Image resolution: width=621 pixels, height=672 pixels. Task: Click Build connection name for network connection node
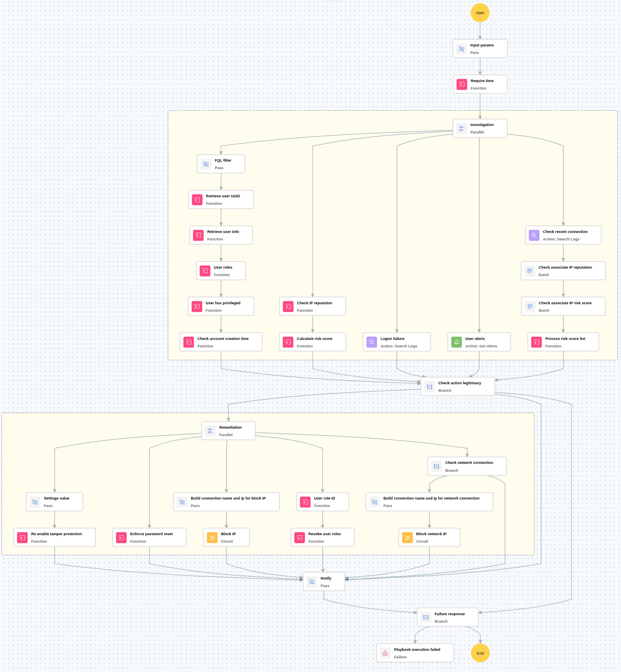click(x=430, y=502)
